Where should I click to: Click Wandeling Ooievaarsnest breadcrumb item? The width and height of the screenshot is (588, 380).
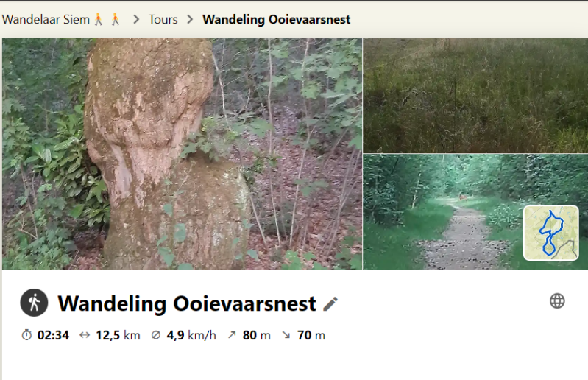coord(276,19)
